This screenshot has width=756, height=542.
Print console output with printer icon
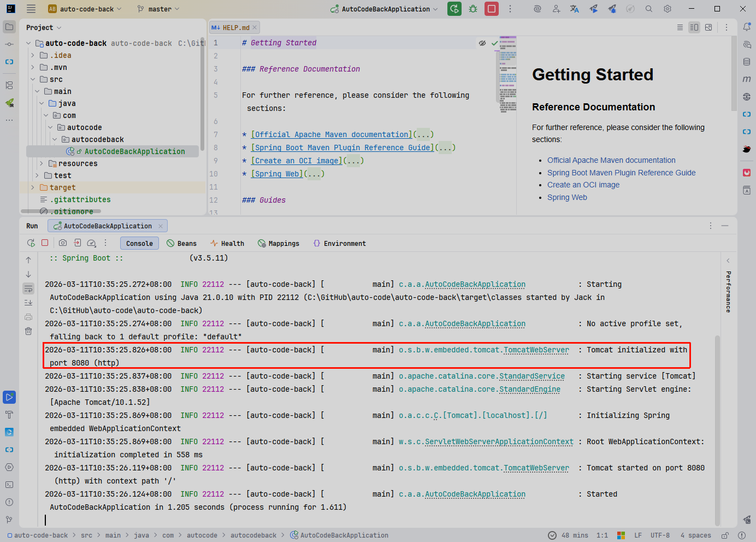pos(28,317)
